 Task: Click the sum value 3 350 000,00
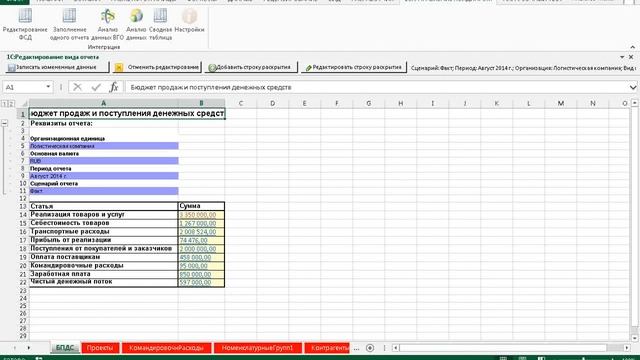(x=201, y=215)
